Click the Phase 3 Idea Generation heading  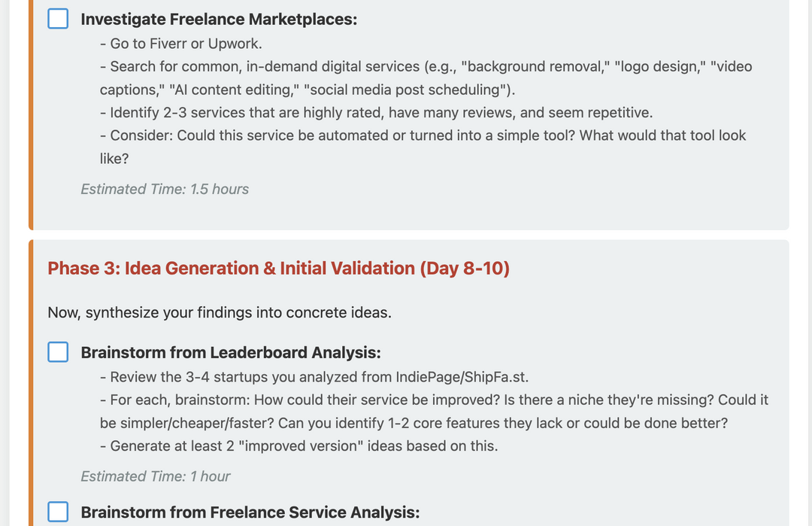[x=278, y=269]
